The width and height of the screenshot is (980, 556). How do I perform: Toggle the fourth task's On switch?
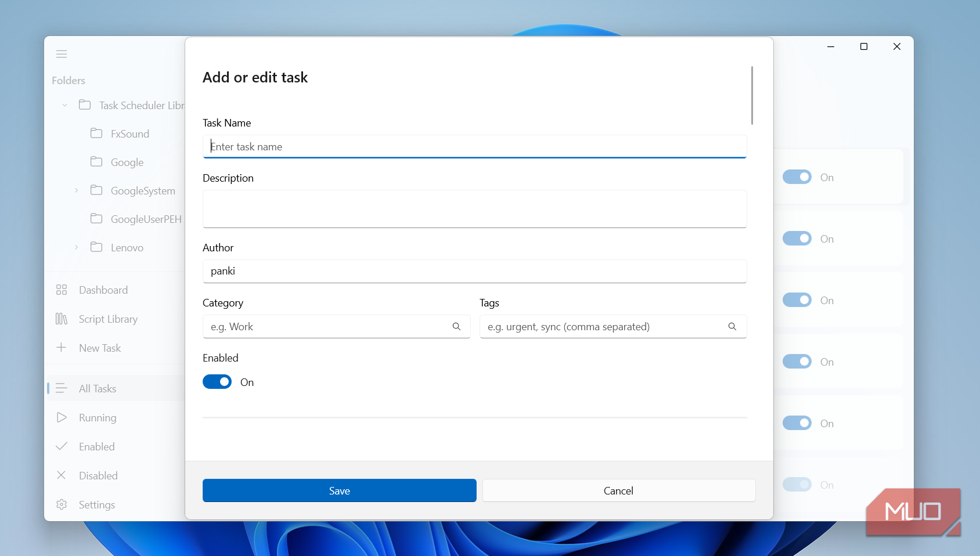click(x=797, y=362)
